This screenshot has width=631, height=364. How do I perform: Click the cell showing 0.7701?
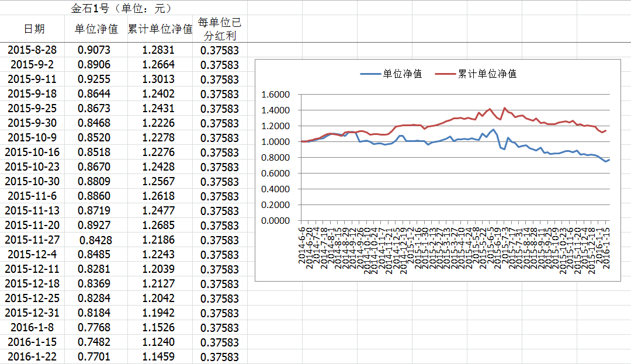(x=94, y=356)
